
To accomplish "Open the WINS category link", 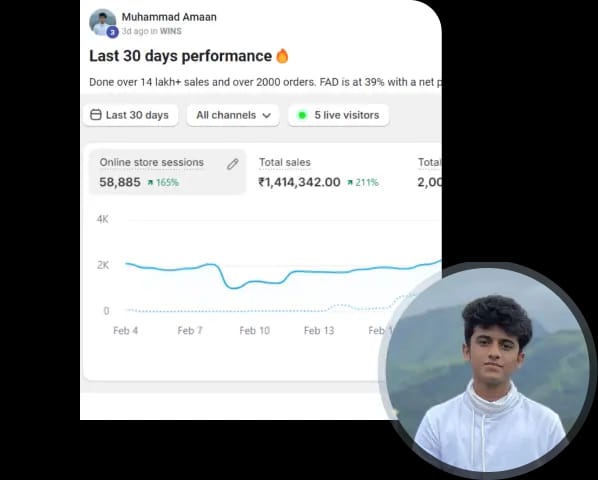I will click(x=170, y=31).
